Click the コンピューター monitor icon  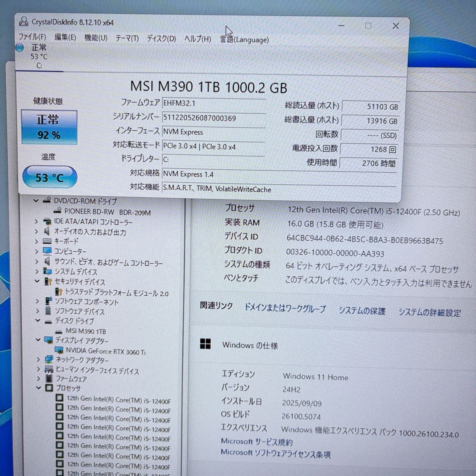[x=47, y=251]
